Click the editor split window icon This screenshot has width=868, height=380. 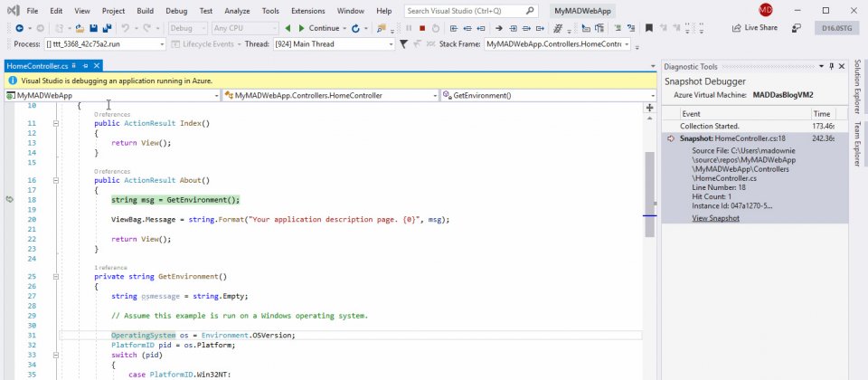click(x=649, y=108)
